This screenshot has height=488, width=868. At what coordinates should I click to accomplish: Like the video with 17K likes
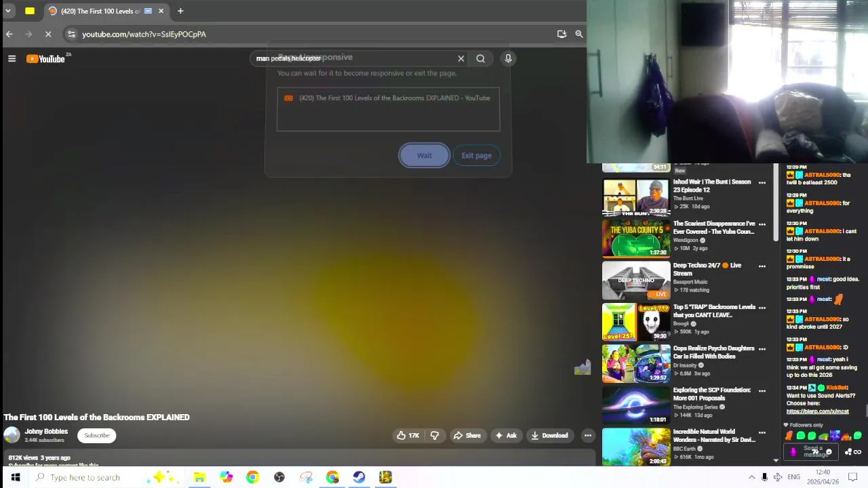tap(408, 436)
